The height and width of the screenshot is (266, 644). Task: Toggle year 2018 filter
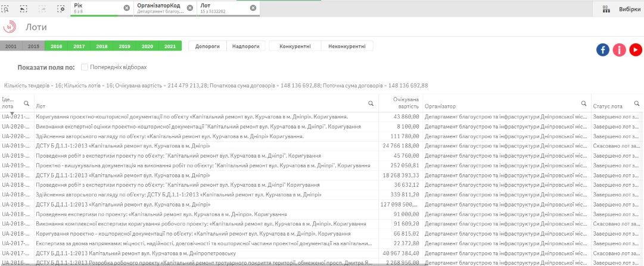[x=102, y=46]
